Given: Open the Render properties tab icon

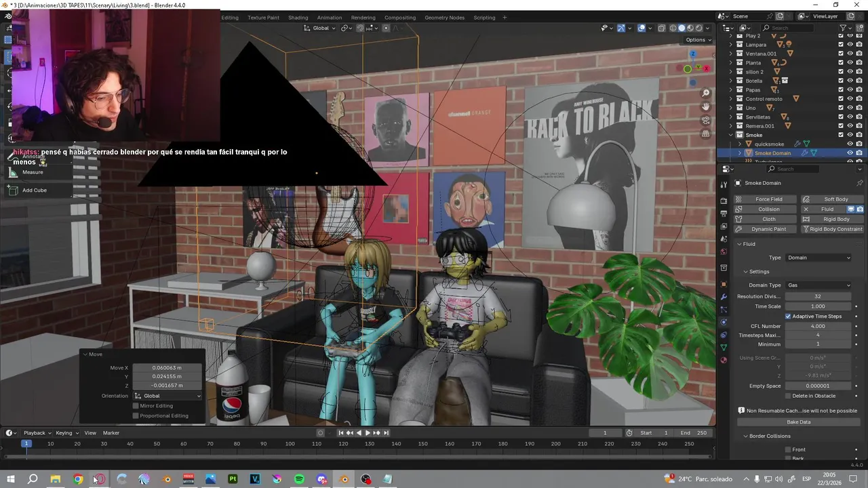Looking at the screenshot, I should click(724, 201).
